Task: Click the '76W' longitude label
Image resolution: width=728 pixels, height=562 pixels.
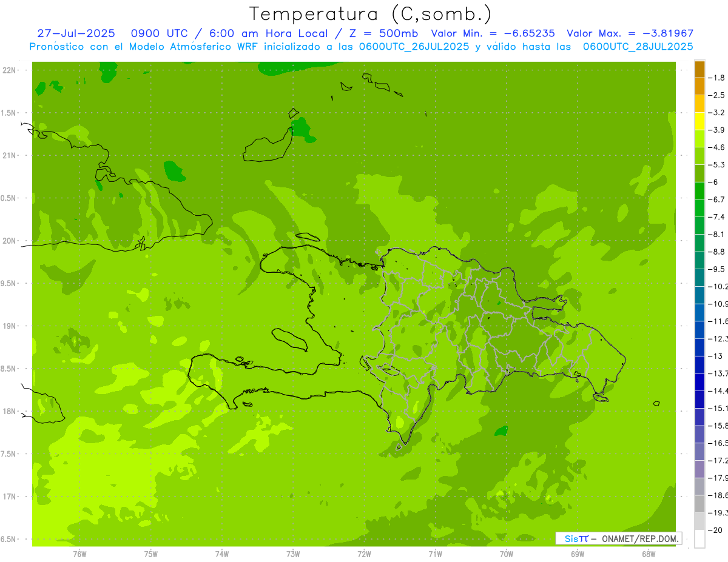Action: point(79,554)
